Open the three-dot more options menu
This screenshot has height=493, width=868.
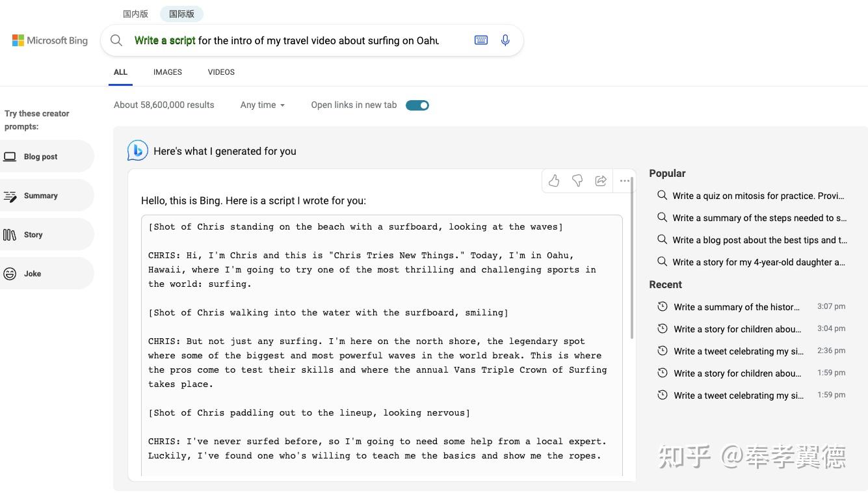point(625,181)
